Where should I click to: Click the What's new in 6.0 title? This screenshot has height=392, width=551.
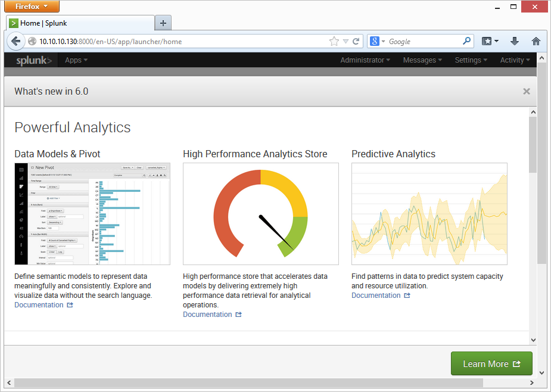coord(51,91)
